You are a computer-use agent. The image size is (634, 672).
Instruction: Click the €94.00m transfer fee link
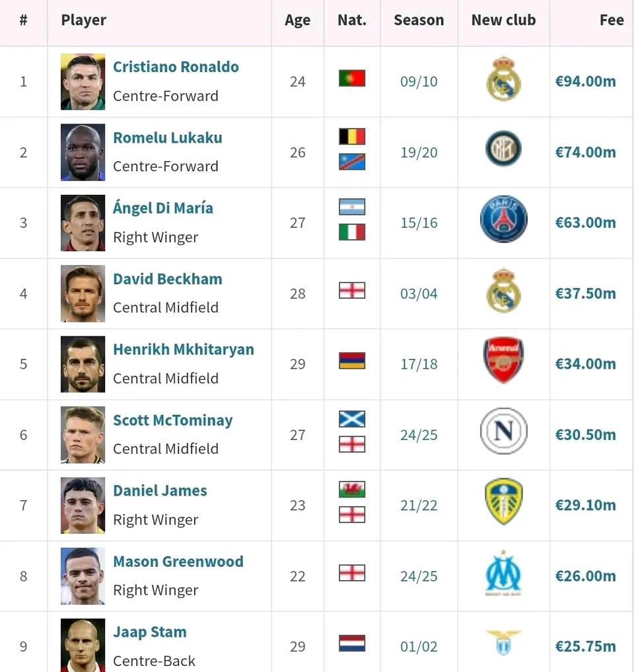[x=585, y=81]
